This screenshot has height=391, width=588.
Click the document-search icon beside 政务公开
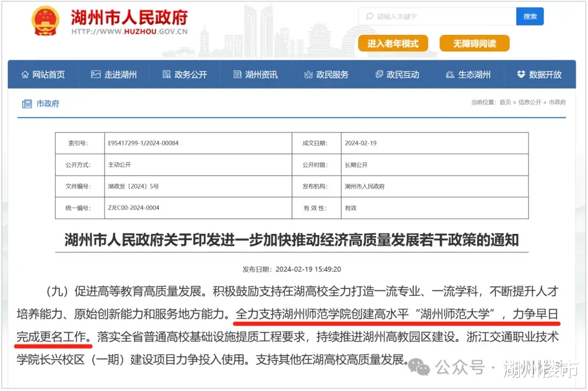coord(167,75)
